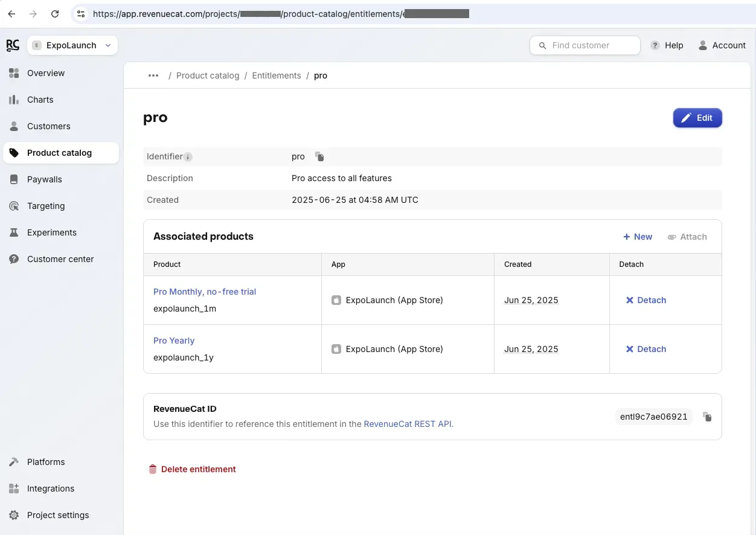The width and height of the screenshot is (756, 535).
Task: Focus the Find customer search field
Action: [x=585, y=45]
